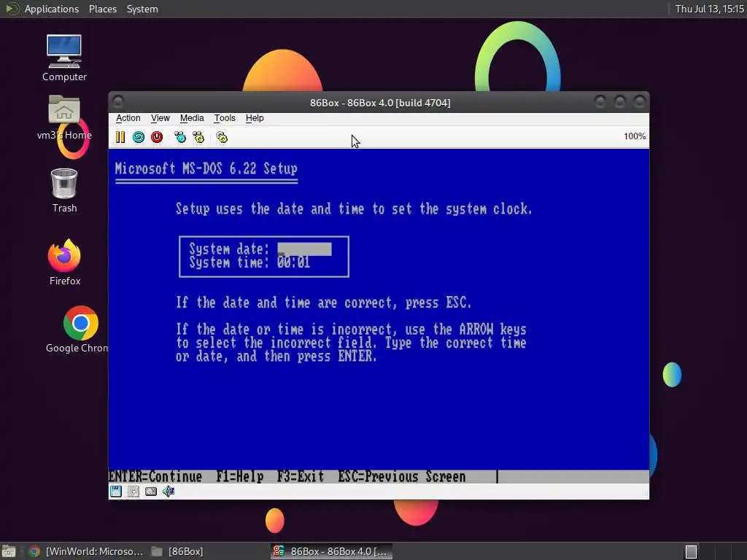The width and height of the screenshot is (747, 560).
Task: Click the 86Box window title bar
Action: point(379,102)
